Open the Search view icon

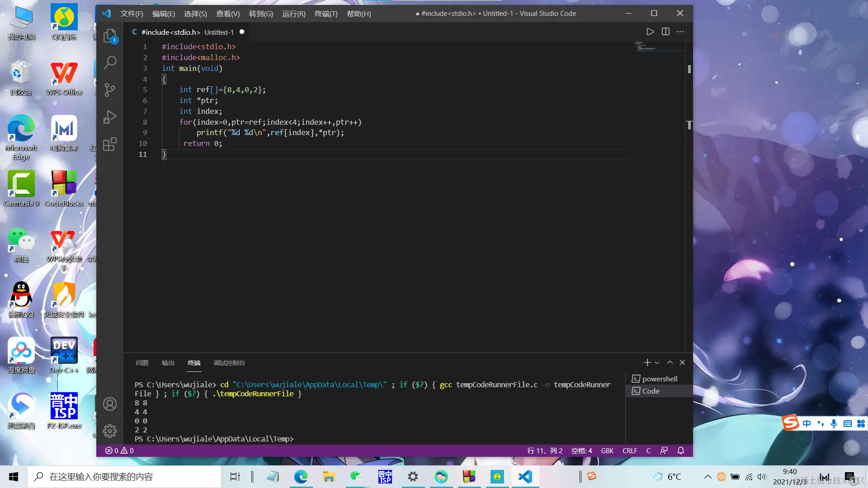click(x=110, y=62)
